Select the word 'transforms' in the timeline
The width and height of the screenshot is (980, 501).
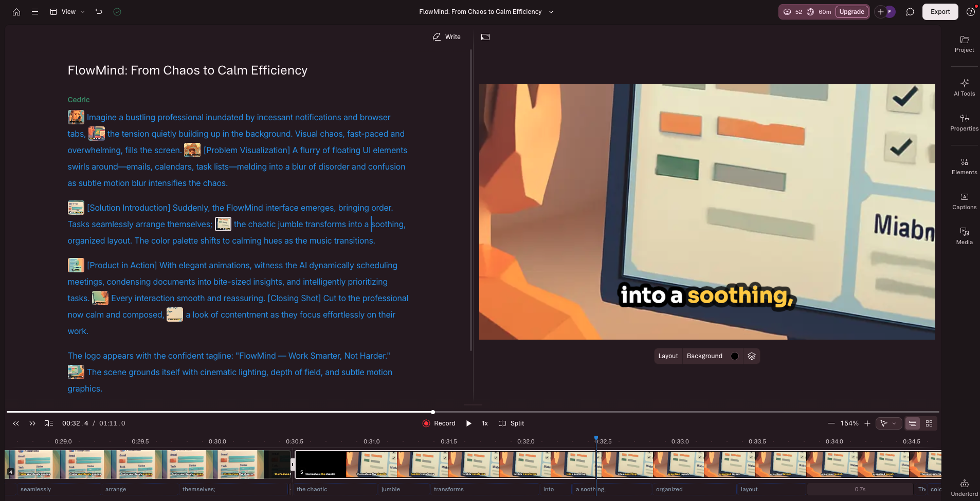click(x=448, y=489)
